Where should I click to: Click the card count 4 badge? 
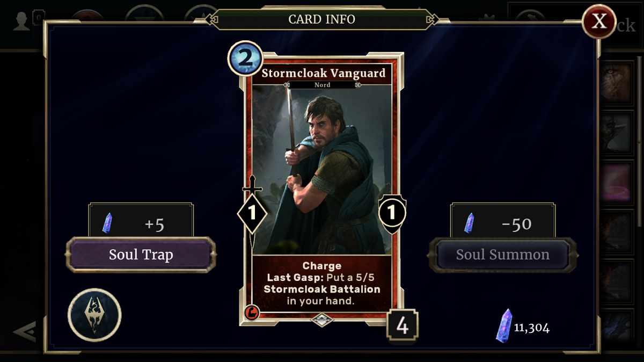click(402, 325)
